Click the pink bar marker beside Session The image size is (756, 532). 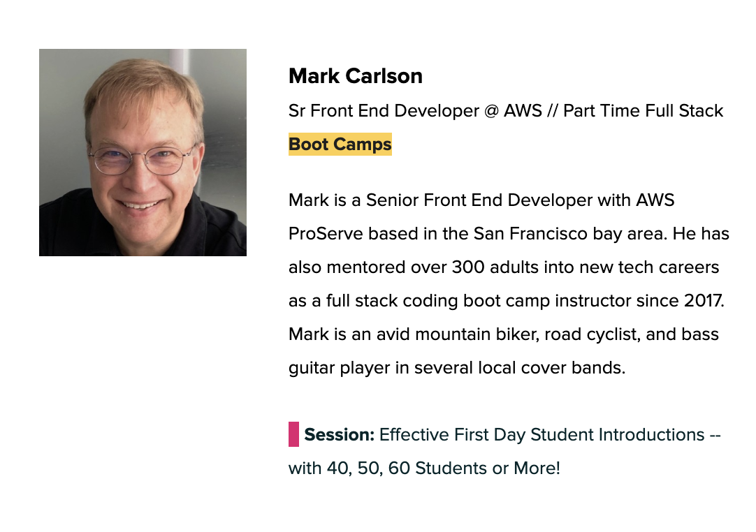point(293,434)
